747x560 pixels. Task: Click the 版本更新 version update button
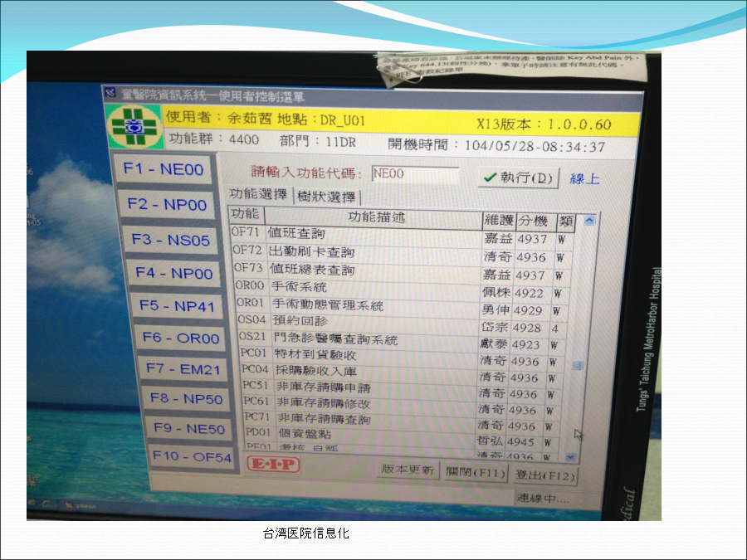pos(408,469)
